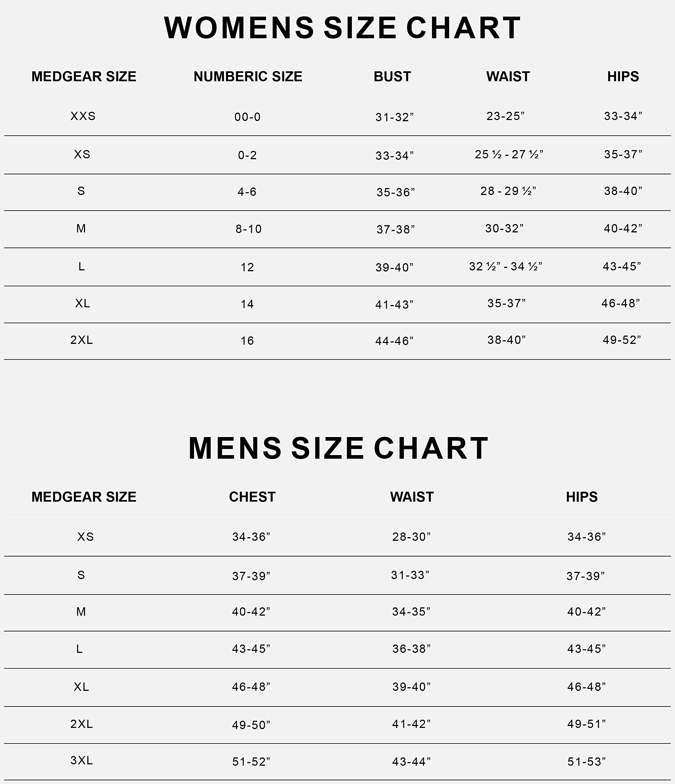
Task: Select waist value "25 ½ - 27 ½"
Action: tap(509, 154)
